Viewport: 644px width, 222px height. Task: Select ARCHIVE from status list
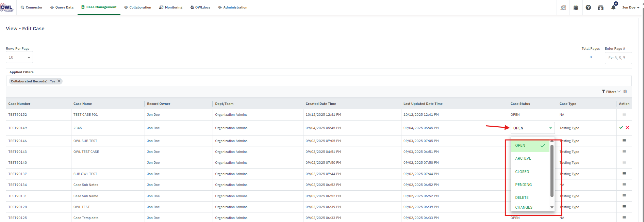point(523,158)
